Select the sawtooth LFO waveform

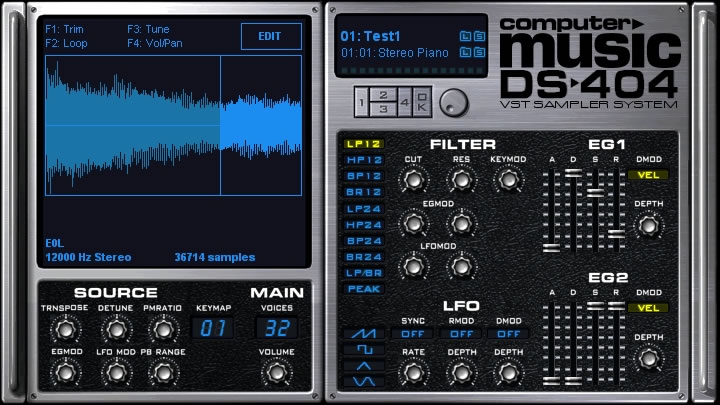363,333
